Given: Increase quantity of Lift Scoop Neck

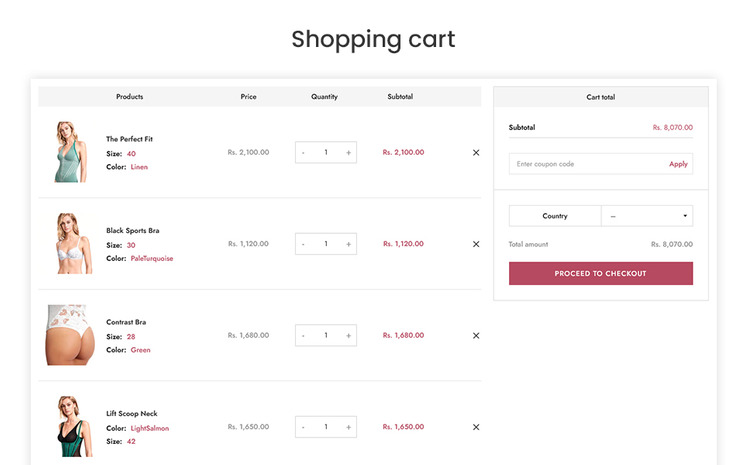Looking at the screenshot, I should (x=349, y=427).
